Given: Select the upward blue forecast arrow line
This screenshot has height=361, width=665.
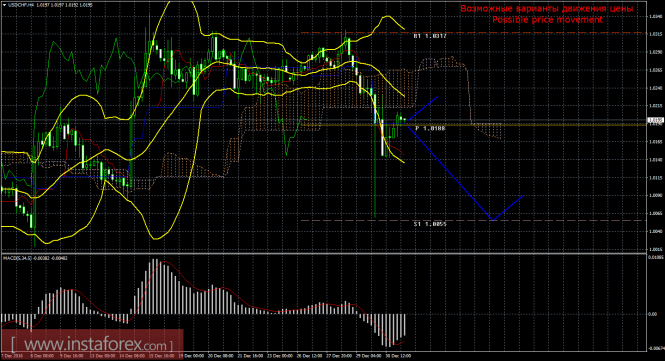Looking at the screenshot, I should (x=423, y=109).
